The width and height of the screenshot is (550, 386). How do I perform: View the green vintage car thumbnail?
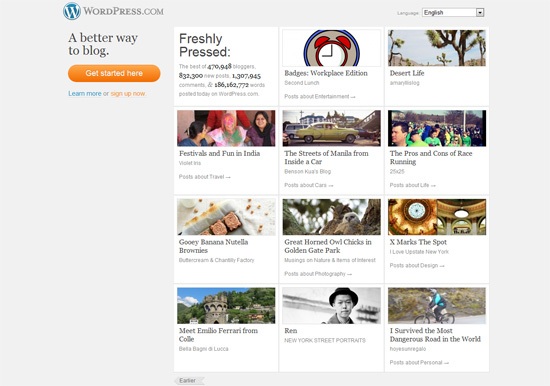point(331,128)
